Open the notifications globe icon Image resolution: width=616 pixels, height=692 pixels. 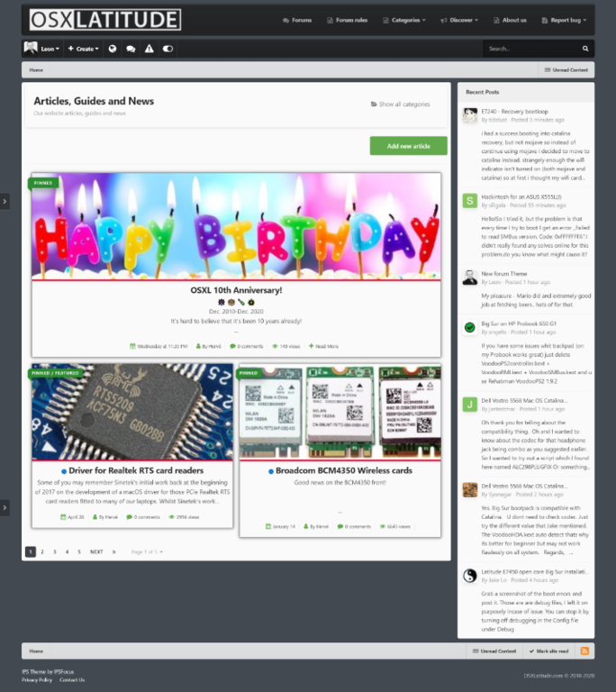point(113,49)
